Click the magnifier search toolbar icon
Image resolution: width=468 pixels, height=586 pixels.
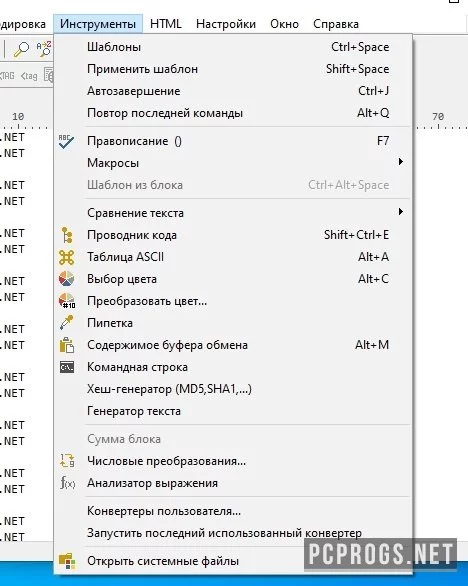[21, 49]
